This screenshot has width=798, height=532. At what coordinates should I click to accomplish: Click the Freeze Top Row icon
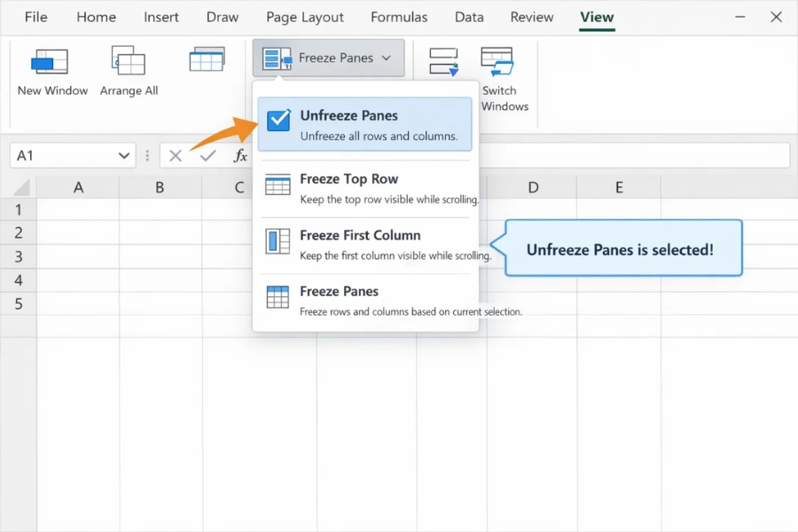(x=278, y=185)
